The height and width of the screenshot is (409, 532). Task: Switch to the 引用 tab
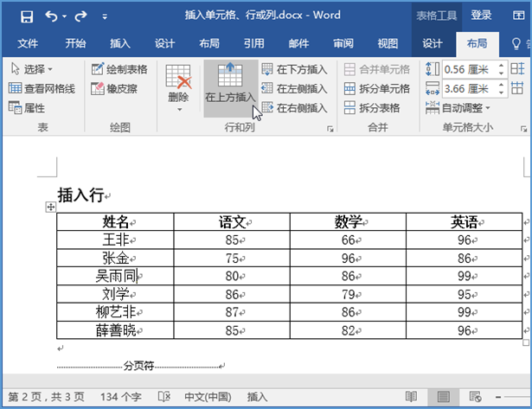pos(253,43)
